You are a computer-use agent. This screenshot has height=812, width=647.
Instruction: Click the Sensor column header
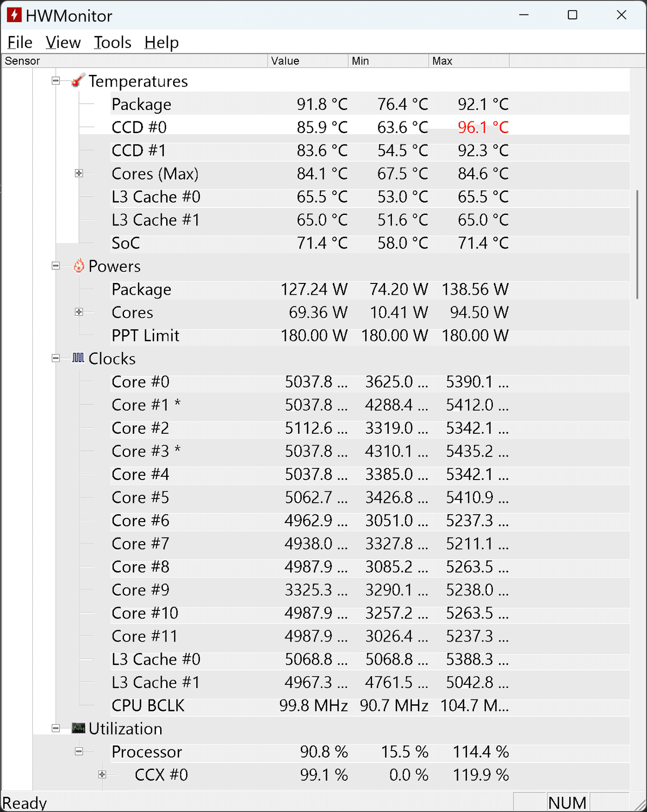click(x=135, y=61)
